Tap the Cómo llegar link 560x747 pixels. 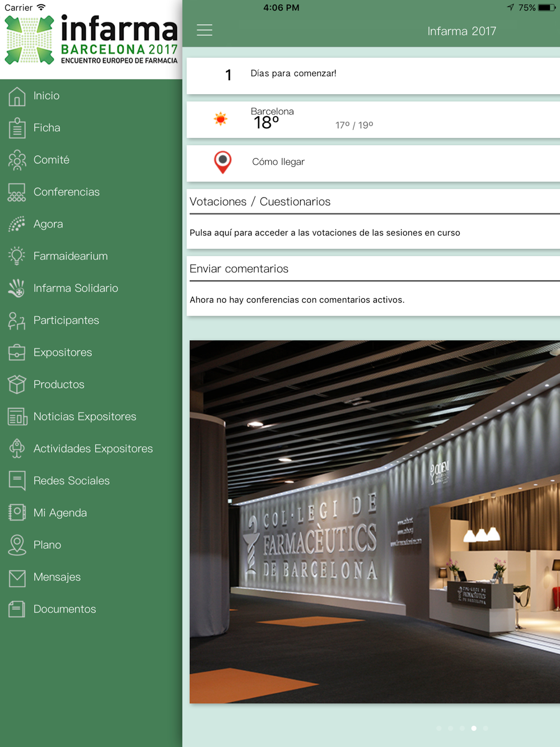(x=278, y=162)
